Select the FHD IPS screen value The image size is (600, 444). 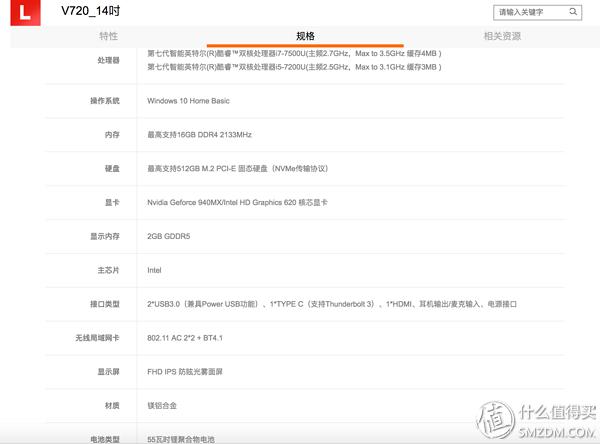point(185,372)
